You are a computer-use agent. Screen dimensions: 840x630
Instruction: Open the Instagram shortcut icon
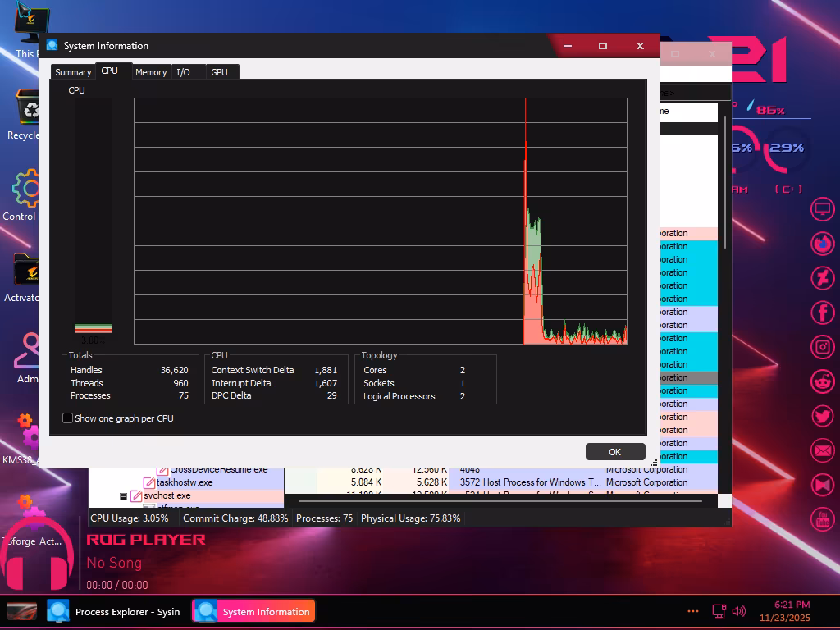click(x=822, y=347)
